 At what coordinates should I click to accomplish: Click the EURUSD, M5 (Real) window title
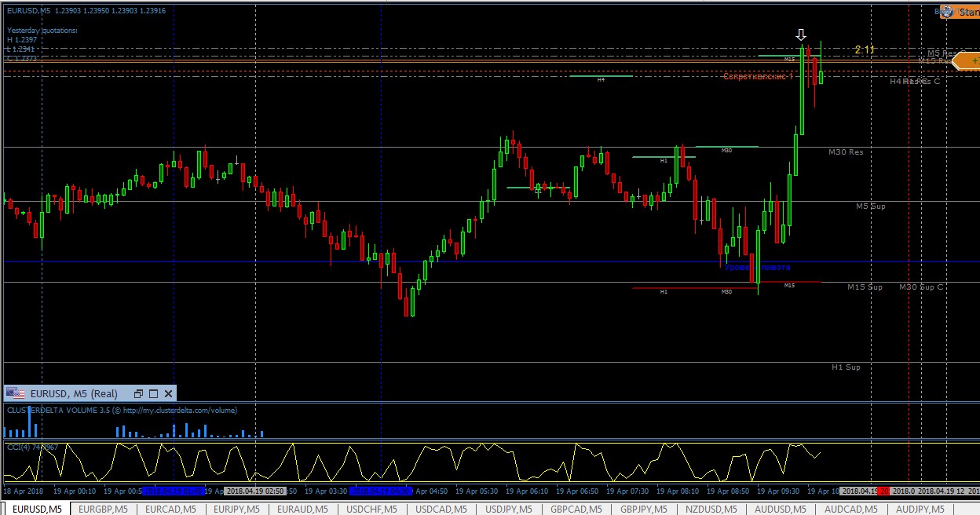(73, 393)
